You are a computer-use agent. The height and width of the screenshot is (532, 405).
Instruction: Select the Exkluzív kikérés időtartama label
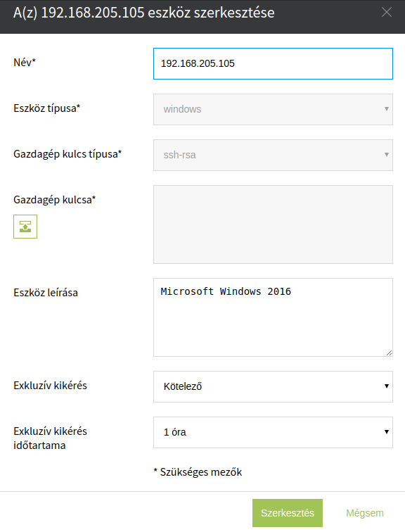(50, 438)
